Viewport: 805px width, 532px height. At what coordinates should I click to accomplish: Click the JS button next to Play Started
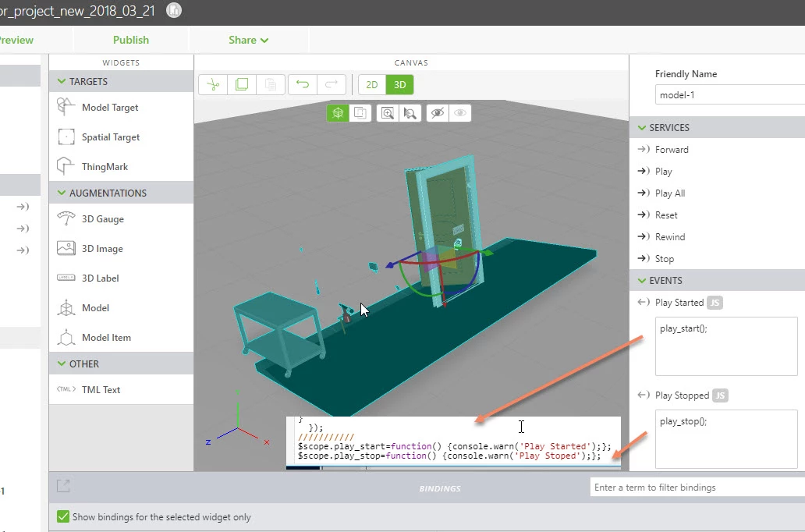coord(715,303)
